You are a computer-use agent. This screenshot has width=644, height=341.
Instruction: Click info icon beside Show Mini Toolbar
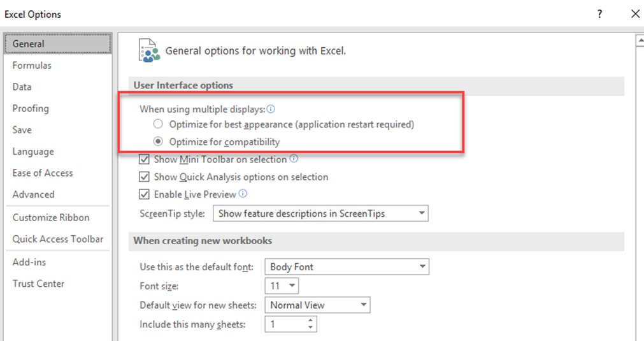pos(294,159)
